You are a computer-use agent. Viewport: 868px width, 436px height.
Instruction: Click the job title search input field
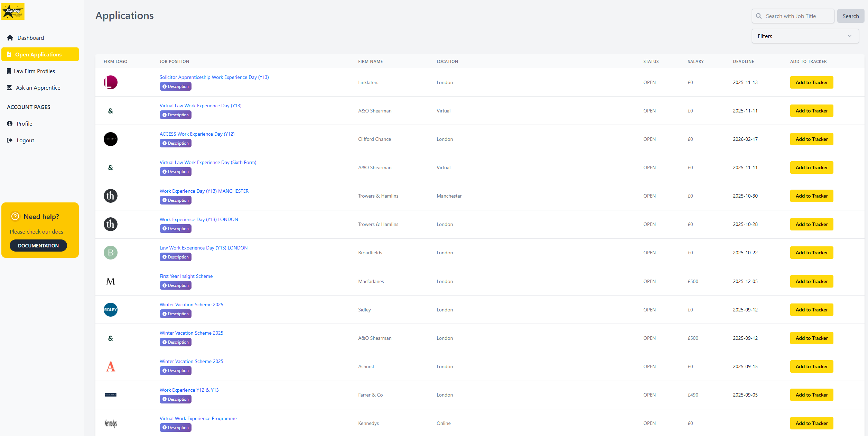(795, 16)
